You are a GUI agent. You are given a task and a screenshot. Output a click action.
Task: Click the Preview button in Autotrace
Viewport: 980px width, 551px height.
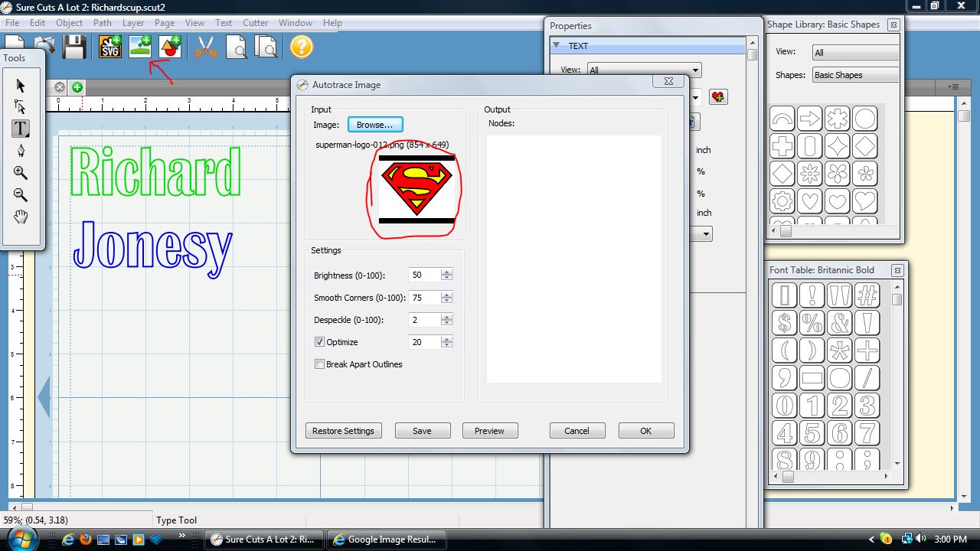490,431
